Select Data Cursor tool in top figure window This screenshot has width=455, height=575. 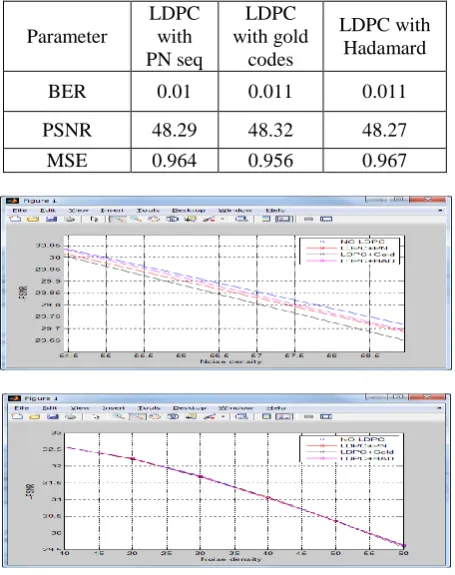pos(190,219)
